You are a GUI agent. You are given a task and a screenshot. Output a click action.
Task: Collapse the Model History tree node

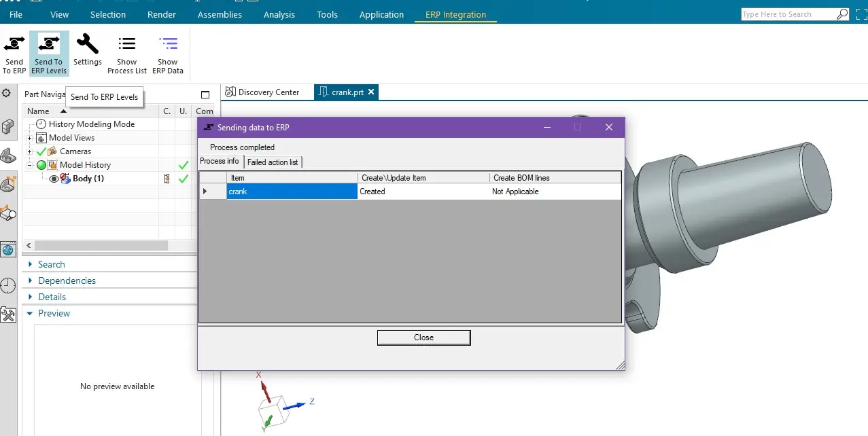30,165
